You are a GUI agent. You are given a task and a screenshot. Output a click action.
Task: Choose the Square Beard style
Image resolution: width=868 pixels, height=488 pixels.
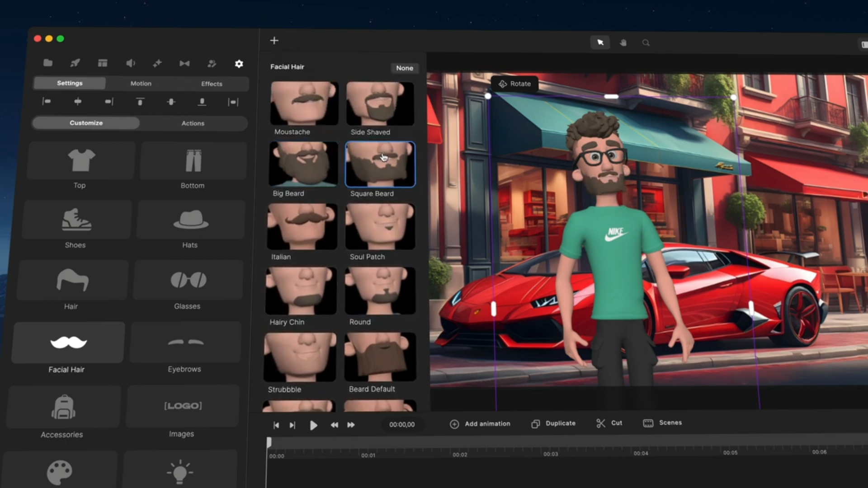click(x=380, y=164)
